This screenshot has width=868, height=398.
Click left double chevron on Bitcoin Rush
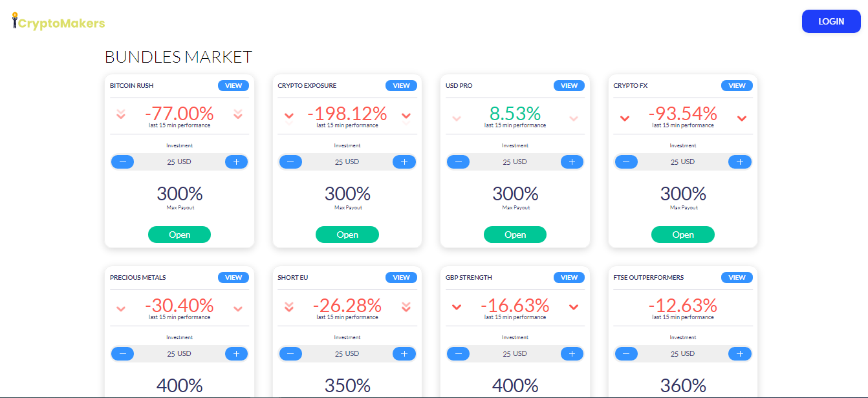(121, 114)
